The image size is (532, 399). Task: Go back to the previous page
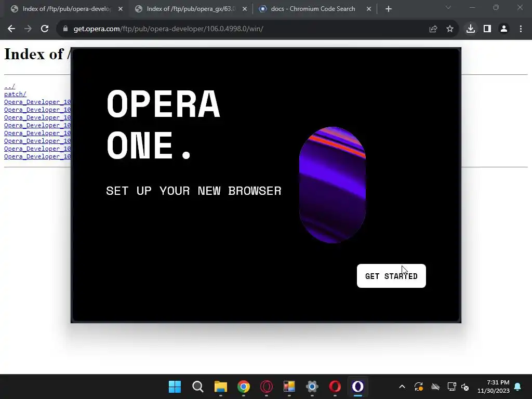[11, 29]
